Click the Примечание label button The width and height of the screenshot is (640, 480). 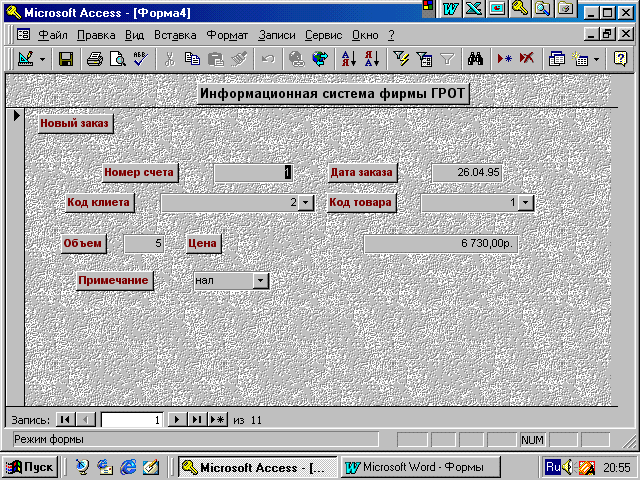(x=114, y=281)
